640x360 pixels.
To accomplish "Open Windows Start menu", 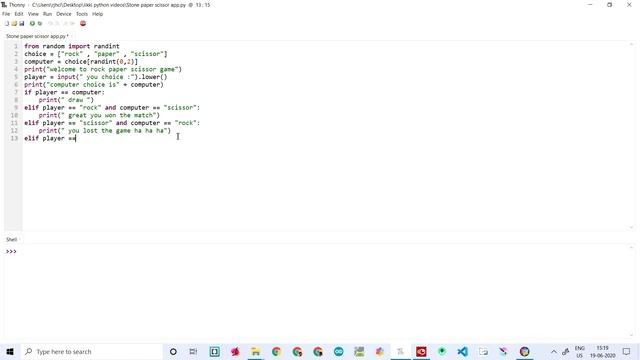I will pyautogui.click(x=10, y=351).
